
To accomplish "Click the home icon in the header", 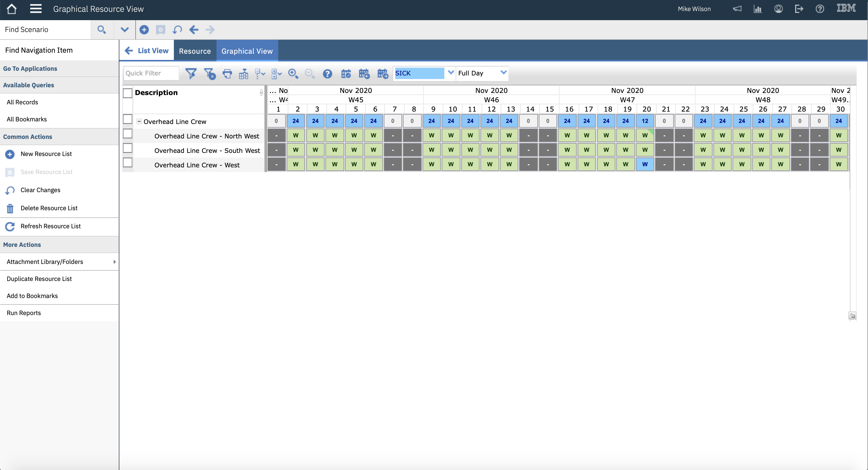I will point(11,9).
